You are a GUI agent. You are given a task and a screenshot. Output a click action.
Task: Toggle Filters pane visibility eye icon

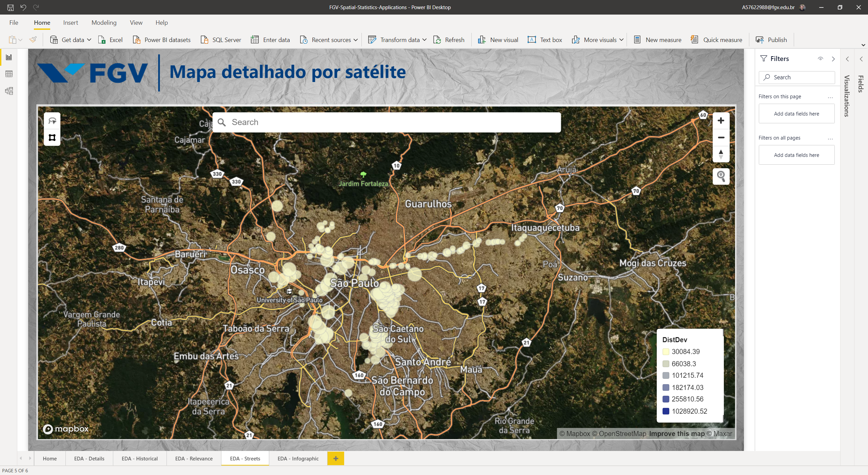821,59
